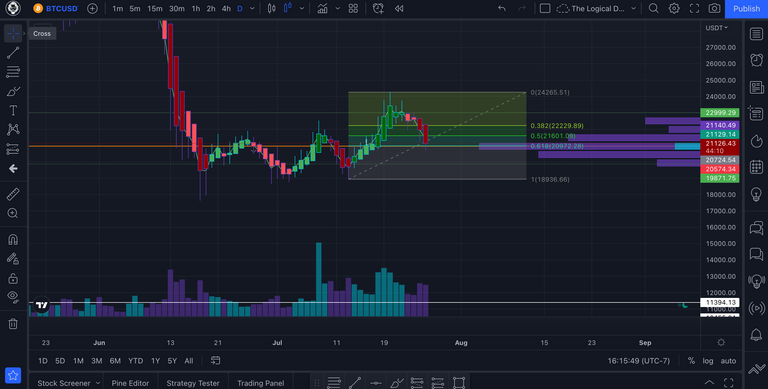Screen dimensions: 768x389
Task: Click the back arrow icon in left toolbar
Action: click(13, 169)
